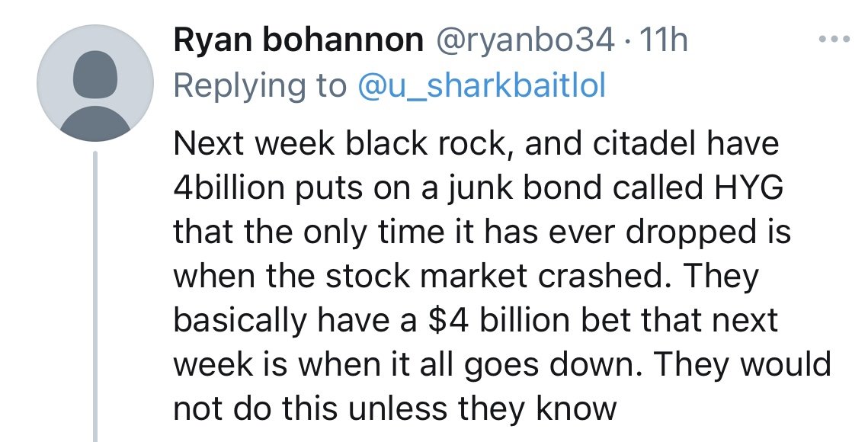Click the head shape inside the avatar circle
The height and width of the screenshot is (442, 868).
pyautogui.click(x=95, y=74)
